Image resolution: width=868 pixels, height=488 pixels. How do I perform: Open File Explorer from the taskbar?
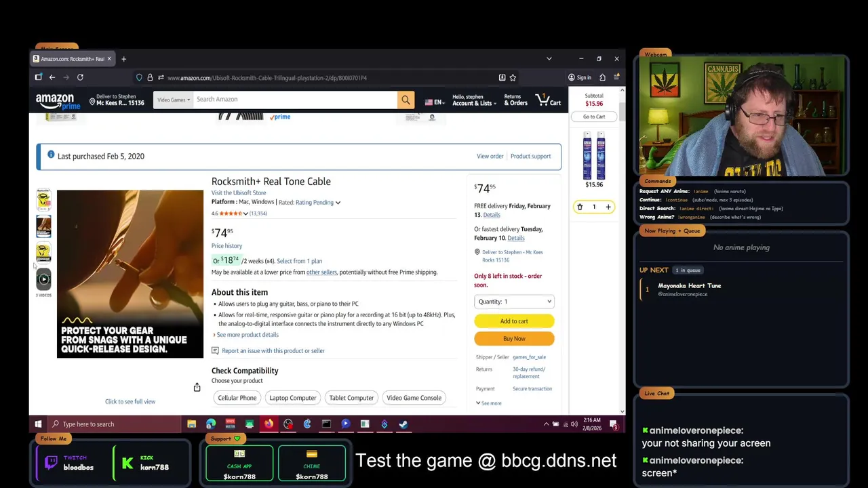[x=192, y=424]
